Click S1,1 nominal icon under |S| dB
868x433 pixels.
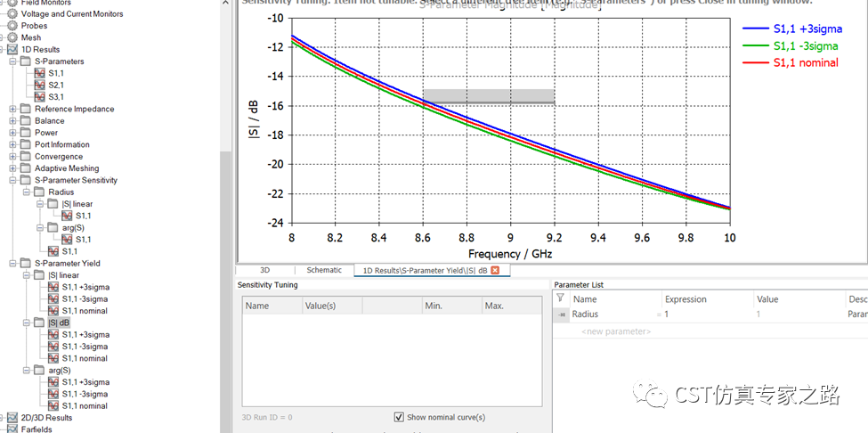[53, 358]
